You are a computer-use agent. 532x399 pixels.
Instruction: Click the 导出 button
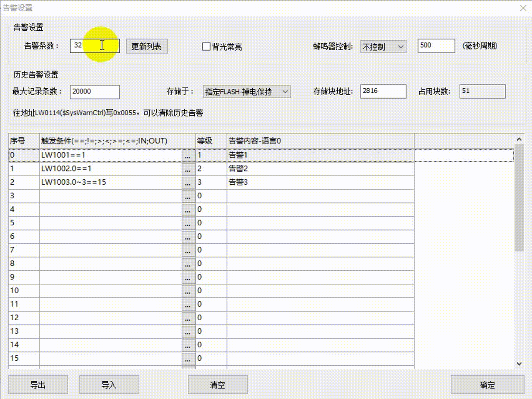tap(38, 385)
